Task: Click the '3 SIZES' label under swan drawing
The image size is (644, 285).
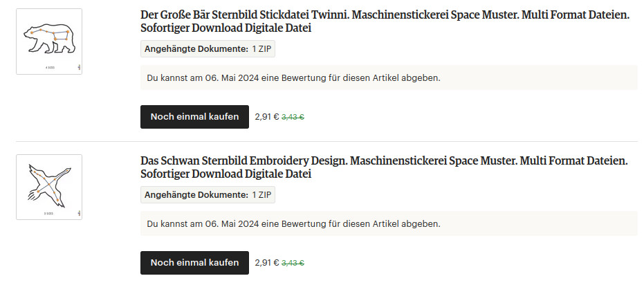Action: click(x=49, y=214)
